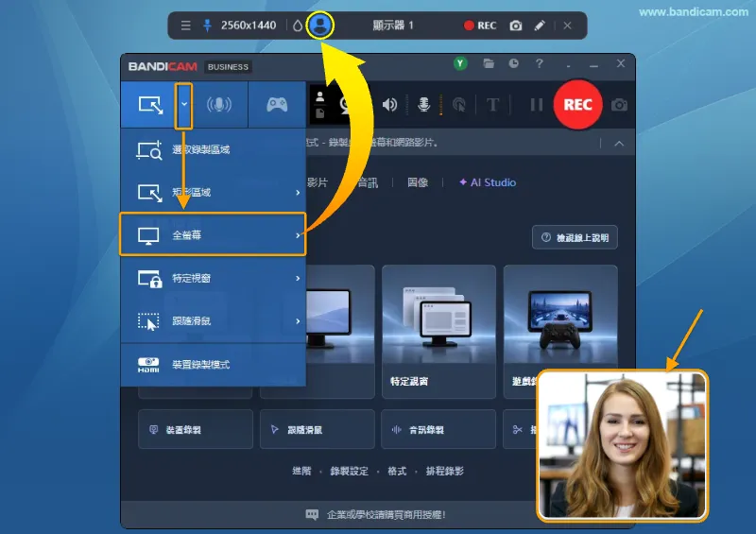Screen dimensions: 756x534
Task: Click the 音訊錄製 button
Action: coord(438,429)
